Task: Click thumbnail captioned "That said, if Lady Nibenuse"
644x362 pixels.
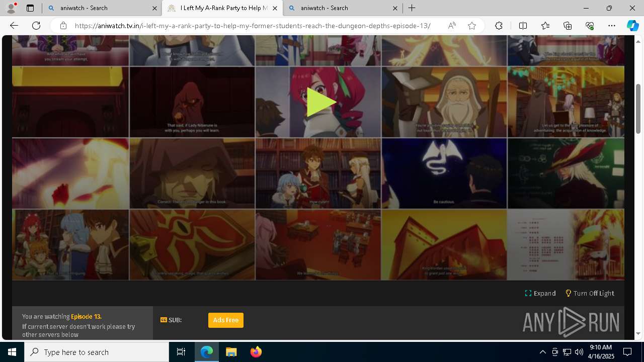Action: pyautogui.click(x=192, y=102)
